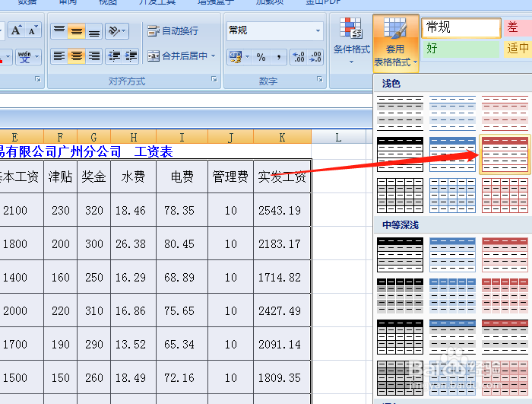Increase the indent
532x404 pixels.
pyautogui.click(x=131, y=56)
